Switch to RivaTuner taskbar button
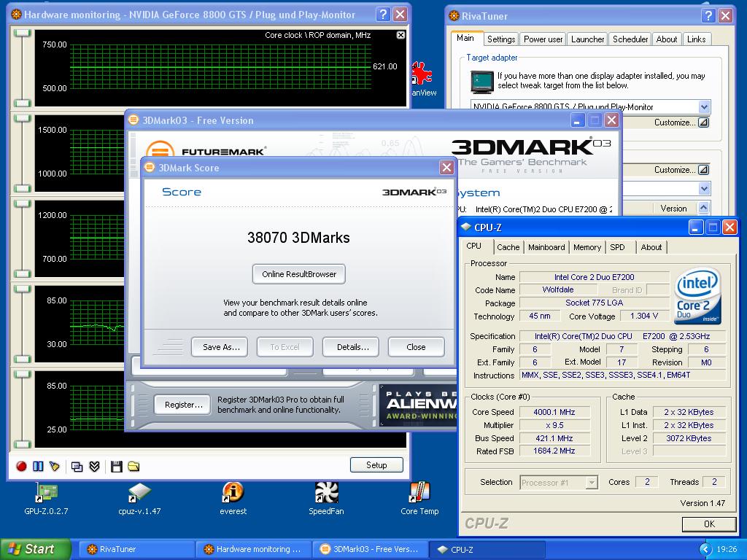The image size is (747, 560). click(136, 549)
